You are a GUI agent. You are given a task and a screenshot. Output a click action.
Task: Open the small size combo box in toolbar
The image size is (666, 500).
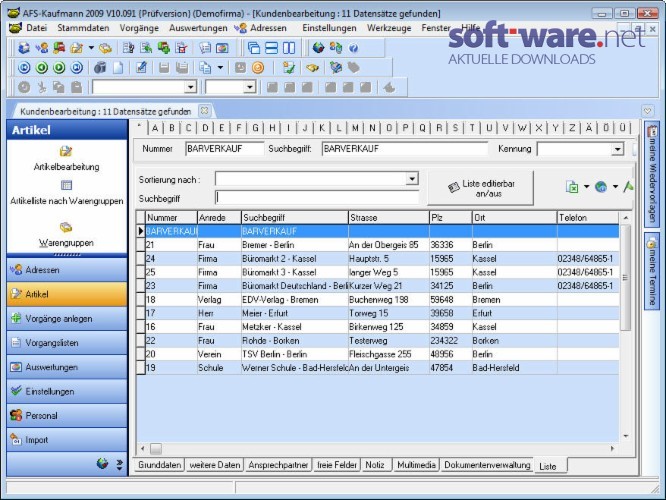coord(249,87)
